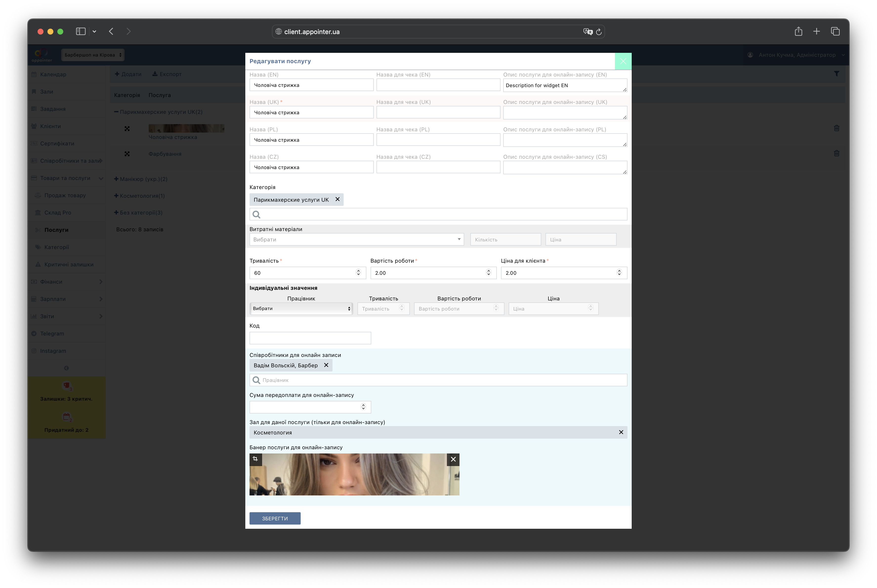Click crop icon on service banner image
The image size is (877, 588).
(x=255, y=459)
